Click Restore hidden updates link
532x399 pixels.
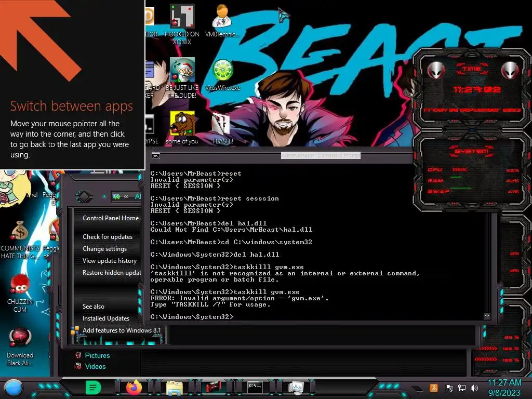[112, 272]
